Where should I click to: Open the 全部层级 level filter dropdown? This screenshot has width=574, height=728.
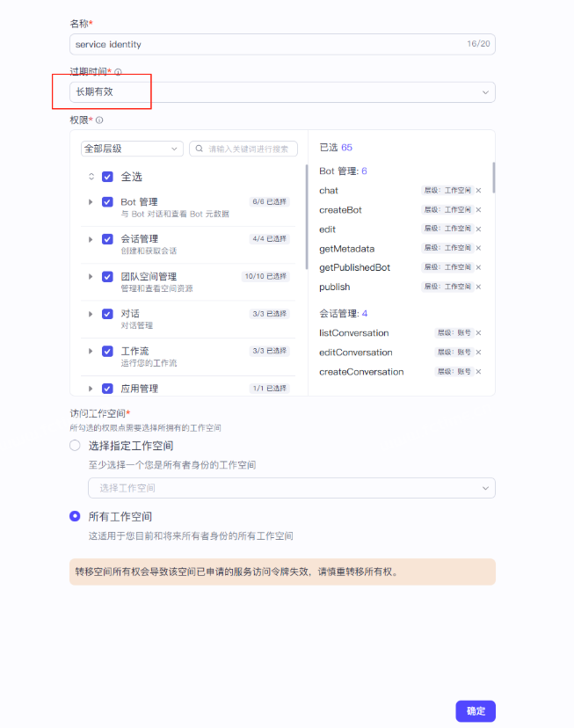[x=132, y=149]
